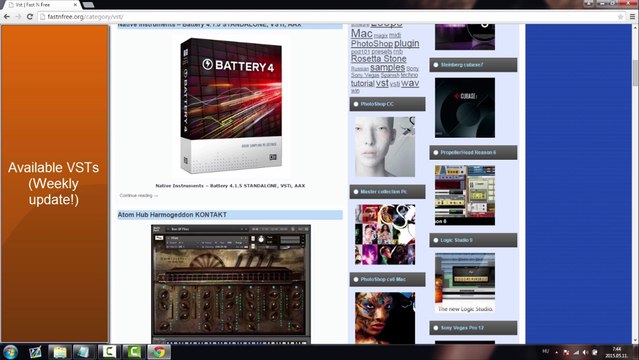This screenshot has width=639, height=360.
Task: Open the Logic Studio 9 sidebar header
Action: pos(473,240)
